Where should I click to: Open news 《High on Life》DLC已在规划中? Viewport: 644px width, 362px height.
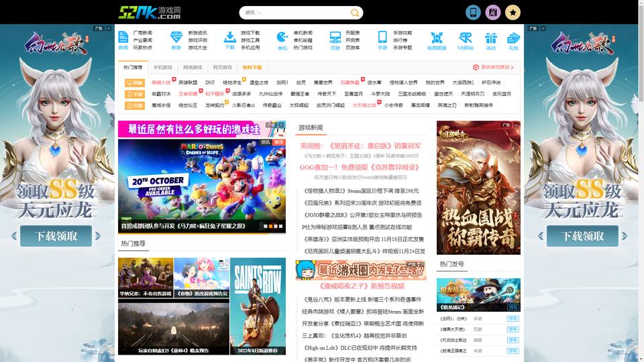point(360,348)
